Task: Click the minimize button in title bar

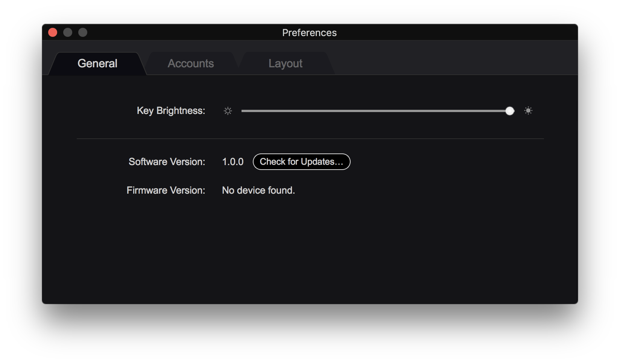Action: pos(68,33)
